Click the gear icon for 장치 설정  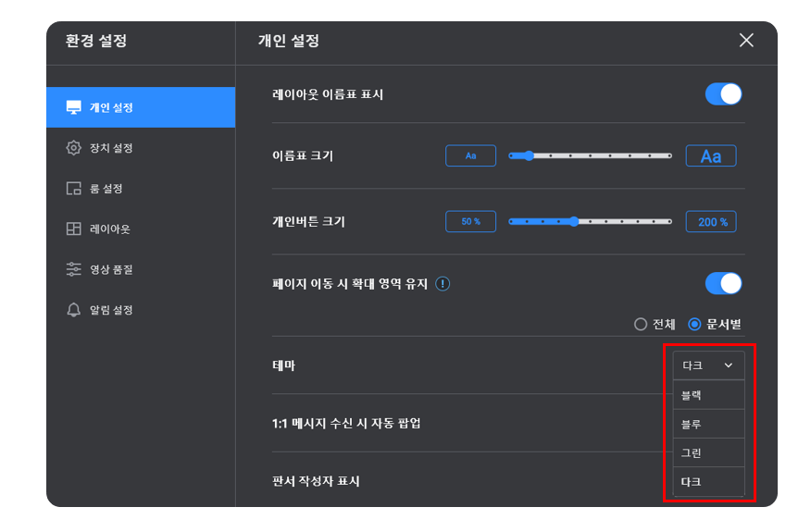pyautogui.click(x=73, y=148)
